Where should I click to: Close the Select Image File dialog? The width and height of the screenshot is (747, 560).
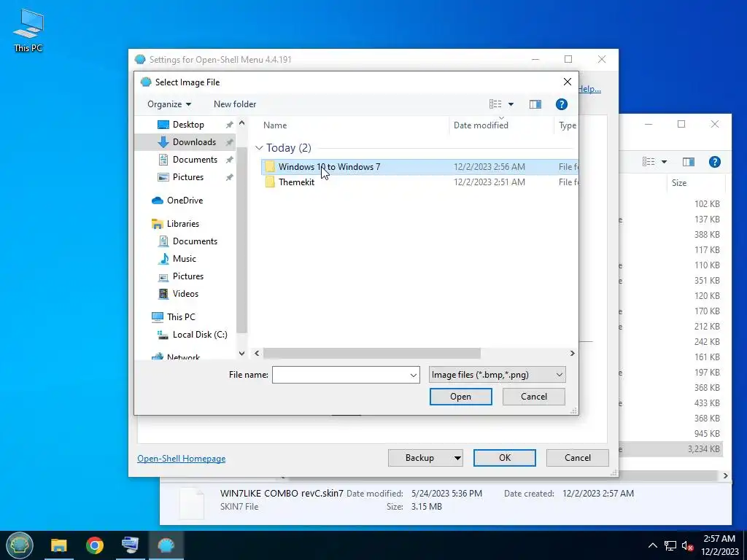coord(568,82)
